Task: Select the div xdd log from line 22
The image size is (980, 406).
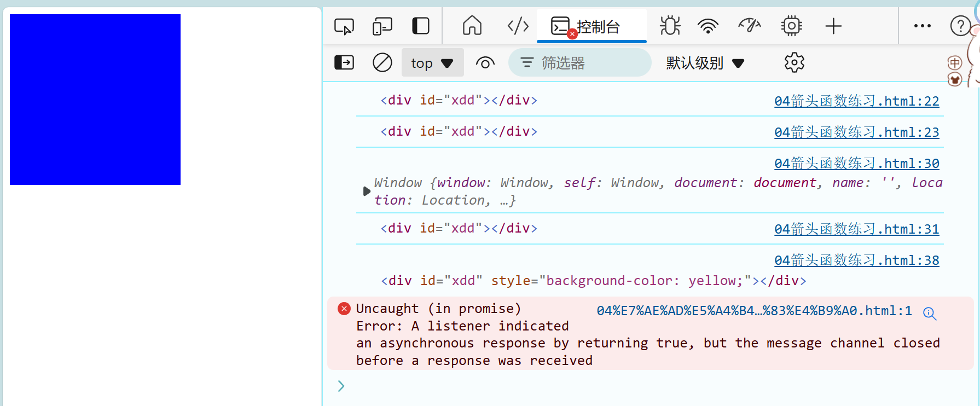Action: (x=459, y=100)
